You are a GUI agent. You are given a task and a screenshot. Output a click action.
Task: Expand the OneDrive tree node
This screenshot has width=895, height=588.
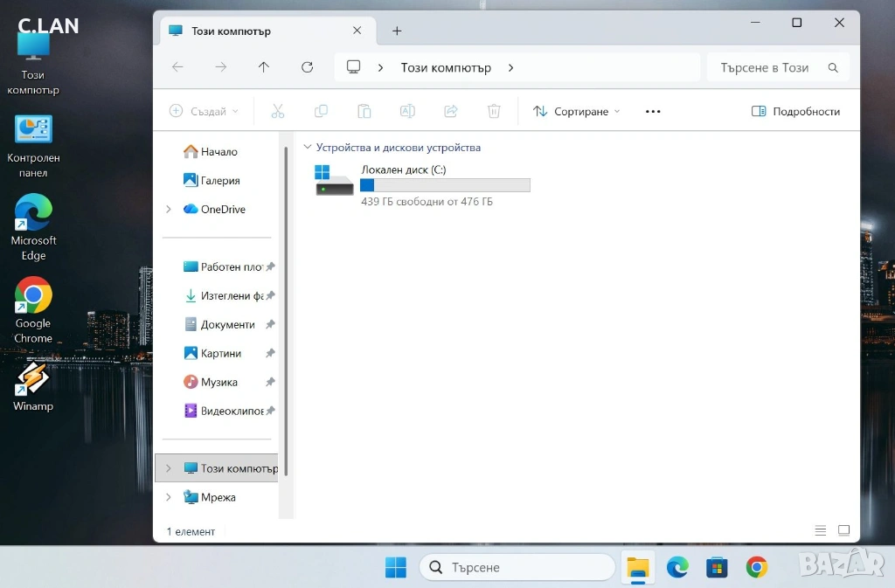click(x=169, y=210)
